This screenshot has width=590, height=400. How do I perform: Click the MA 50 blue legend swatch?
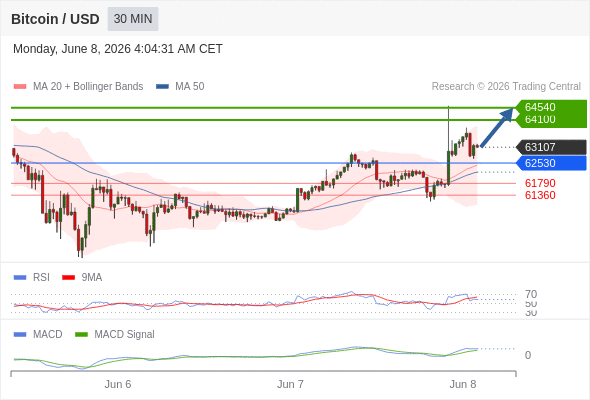point(162,87)
